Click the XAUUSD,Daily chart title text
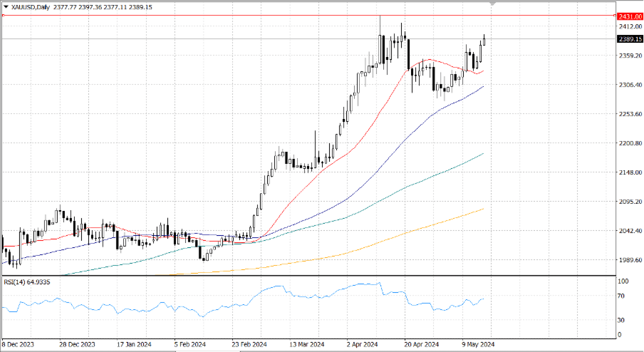The height and width of the screenshot is (352, 644). (30, 7)
